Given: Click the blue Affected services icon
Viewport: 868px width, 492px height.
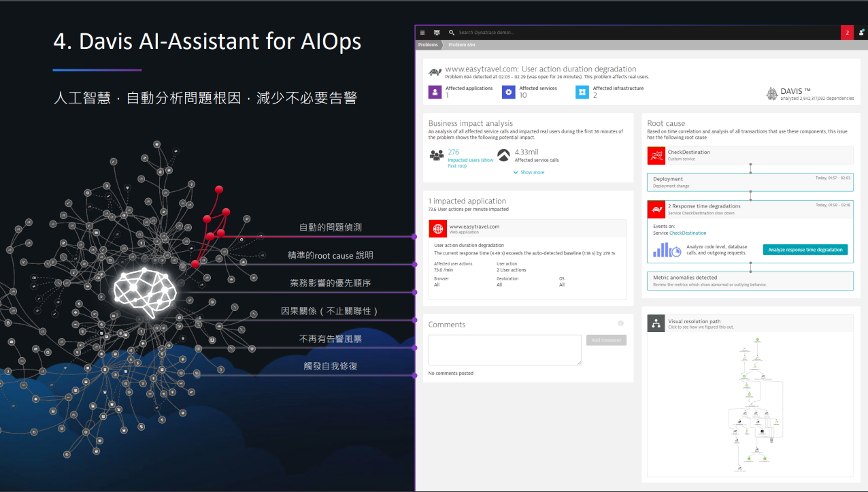Looking at the screenshot, I should (508, 92).
